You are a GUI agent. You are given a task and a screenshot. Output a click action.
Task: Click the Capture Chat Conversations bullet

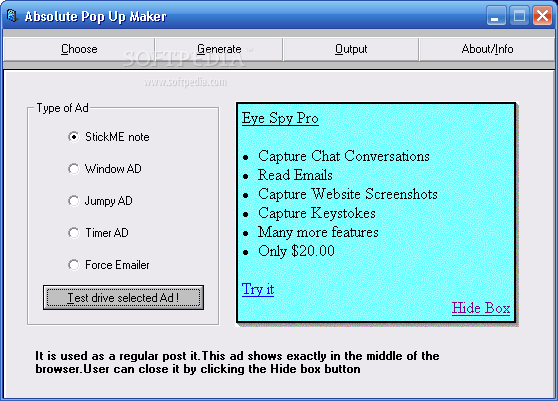(344, 156)
